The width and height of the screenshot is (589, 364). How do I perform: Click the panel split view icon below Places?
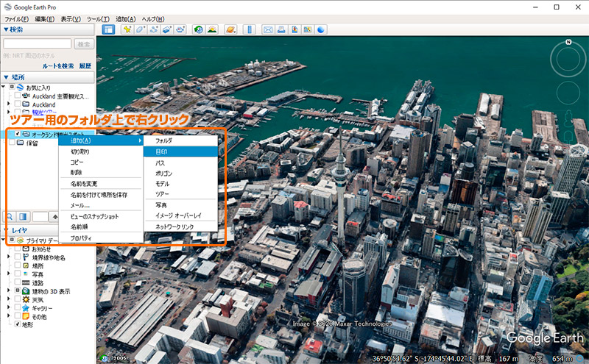tap(23, 216)
